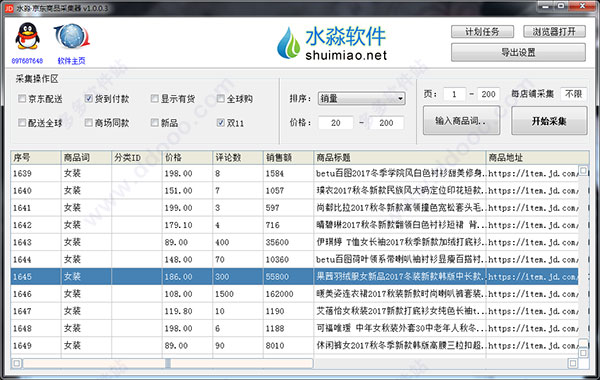The width and height of the screenshot is (600, 380).
Task: Click the 休闲裤女2017 product title
Action: (401, 346)
